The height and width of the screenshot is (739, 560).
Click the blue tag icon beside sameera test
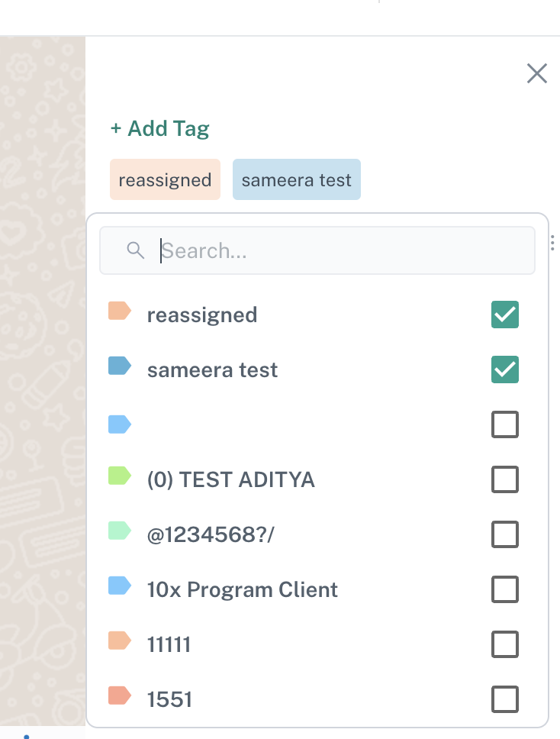point(120,366)
